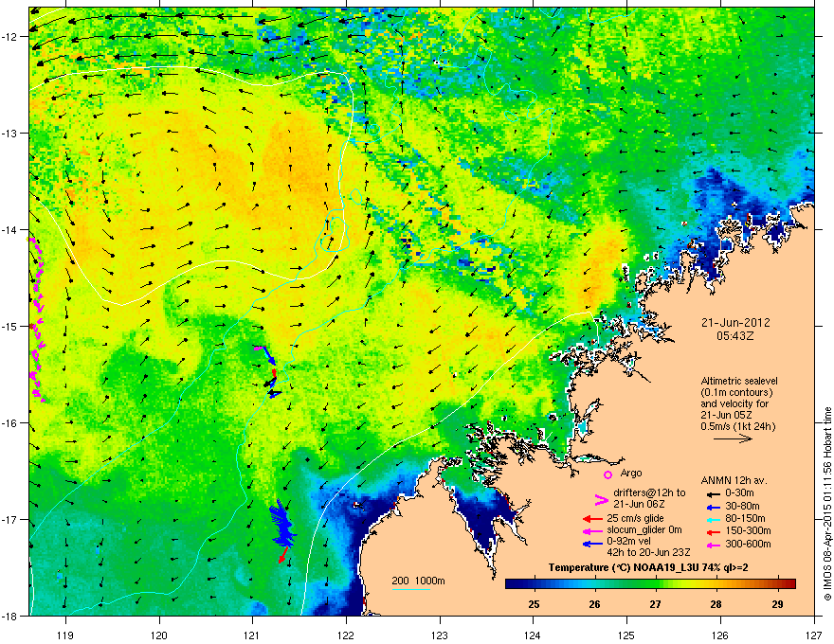The width and height of the screenshot is (834, 644).
Task: Click the magenta Argo circle legend symbol
Action: pyautogui.click(x=607, y=474)
